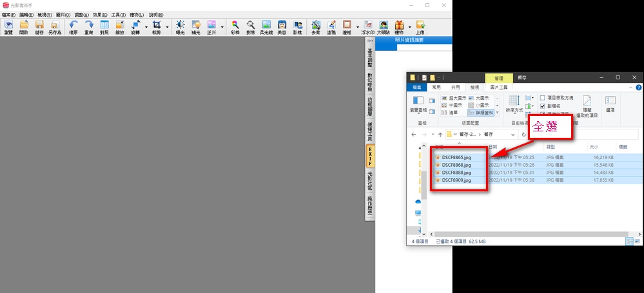Select the 曝光 exposure tool
644x293 pixels.
pyautogui.click(x=180, y=26)
